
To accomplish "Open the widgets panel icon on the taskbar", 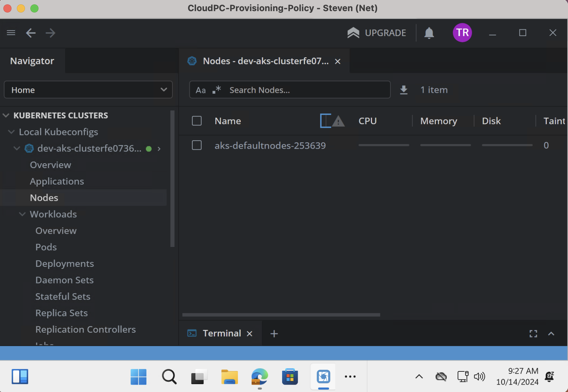I will 20,376.
